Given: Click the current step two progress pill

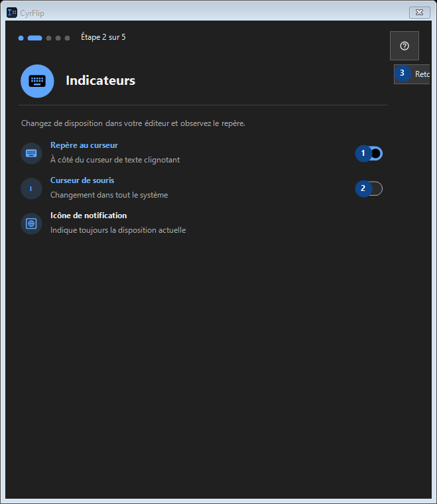Looking at the screenshot, I should coord(34,38).
